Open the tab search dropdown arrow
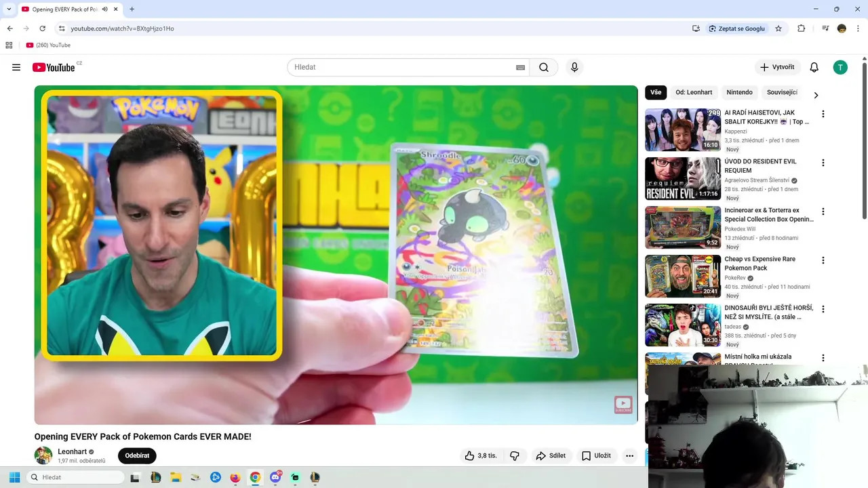This screenshot has width=868, height=488. [x=9, y=9]
